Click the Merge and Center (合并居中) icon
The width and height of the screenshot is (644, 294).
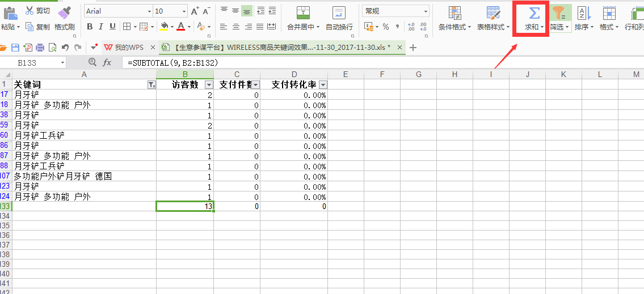coord(303,13)
